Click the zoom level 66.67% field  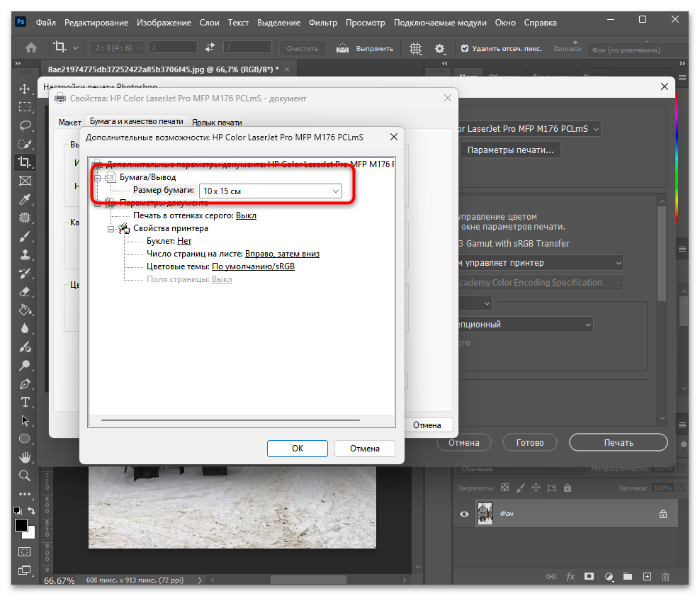pos(60,580)
